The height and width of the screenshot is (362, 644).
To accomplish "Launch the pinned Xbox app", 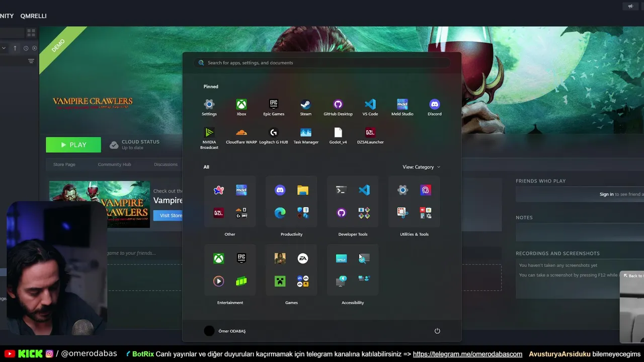I will tap(242, 107).
